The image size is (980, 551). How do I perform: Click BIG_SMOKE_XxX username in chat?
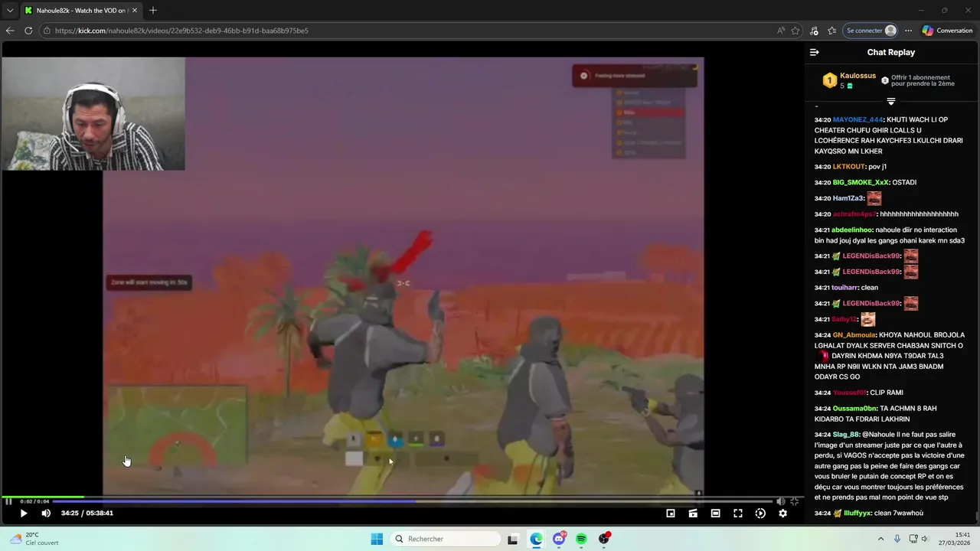[x=861, y=182]
